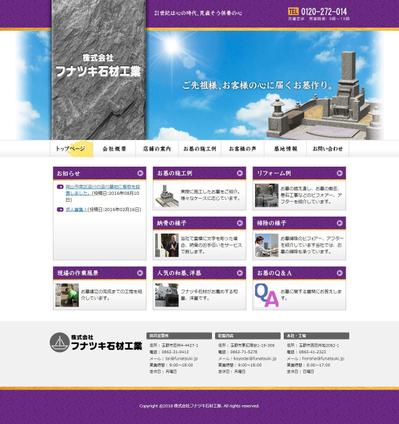The height and width of the screenshot is (424, 399).
Task: Click the QA graphic icon
Action: pos(267,295)
